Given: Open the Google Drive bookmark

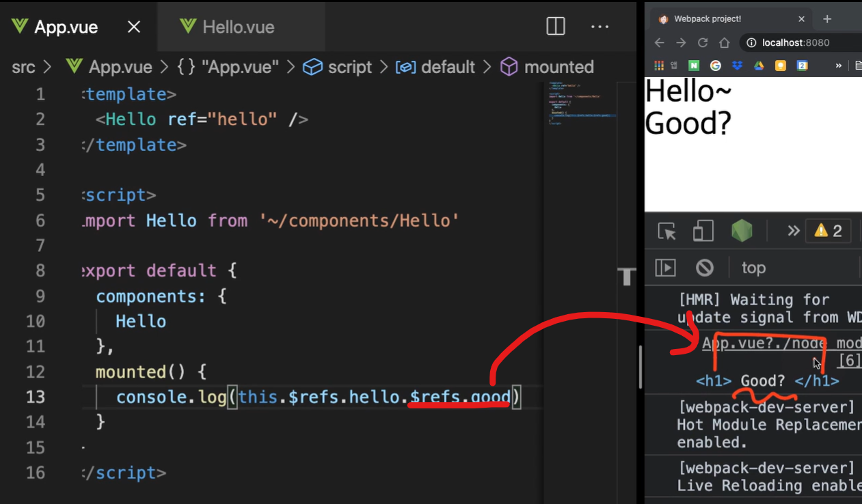Looking at the screenshot, I should pyautogui.click(x=759, y=66).
